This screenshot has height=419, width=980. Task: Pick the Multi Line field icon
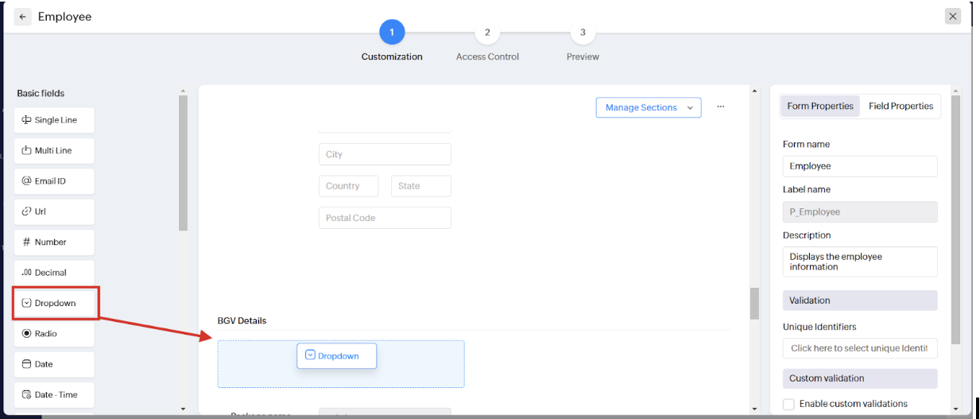tap(26, 151)
